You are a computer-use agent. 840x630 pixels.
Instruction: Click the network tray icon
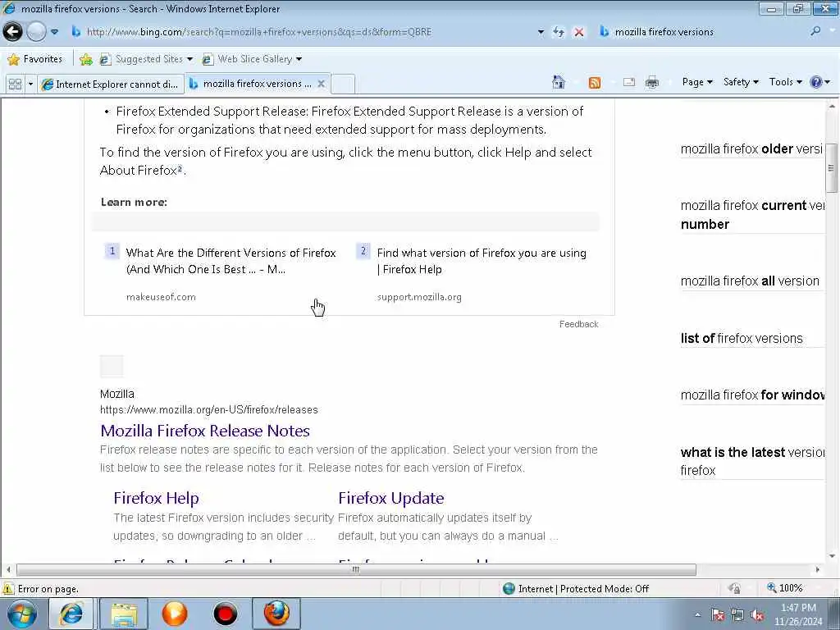click(x=737, y=614)
